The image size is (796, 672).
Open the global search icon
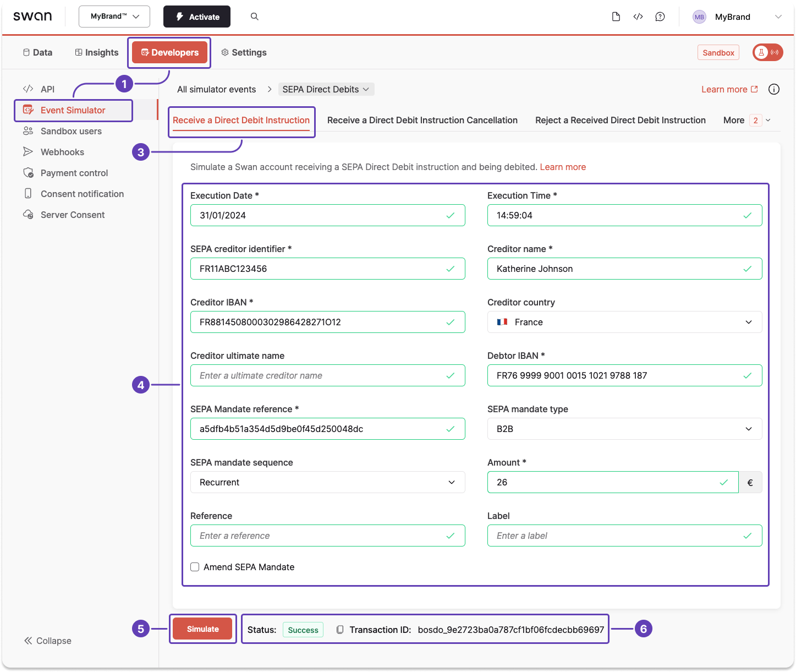tap(254, 17)
